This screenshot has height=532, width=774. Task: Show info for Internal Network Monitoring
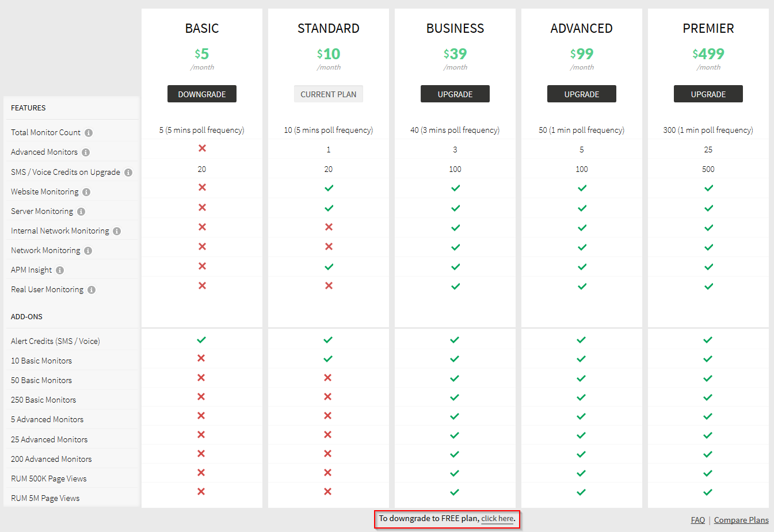117,231
